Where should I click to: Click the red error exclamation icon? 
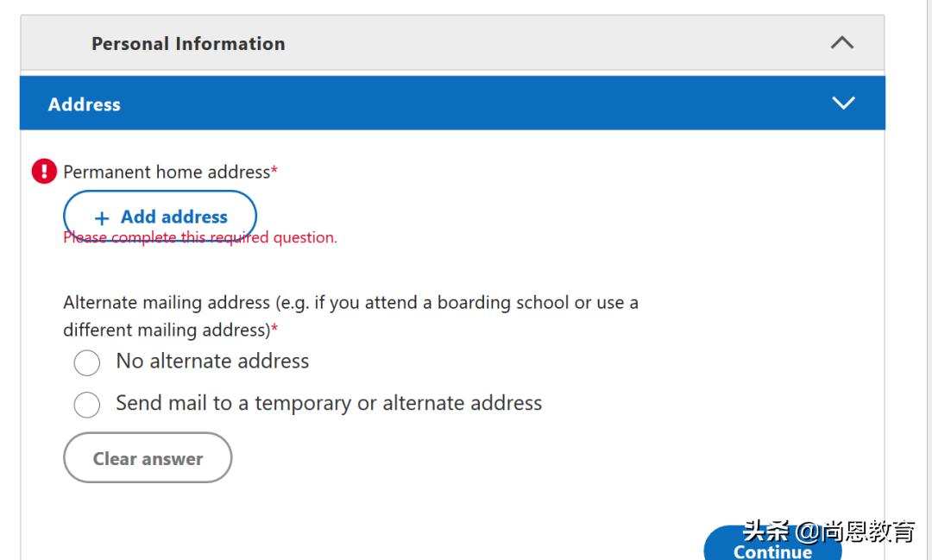[x=44, y=172]
